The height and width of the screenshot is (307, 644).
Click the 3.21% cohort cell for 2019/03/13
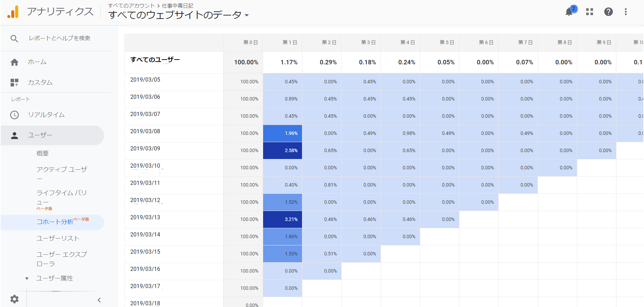tap(282, 220)
